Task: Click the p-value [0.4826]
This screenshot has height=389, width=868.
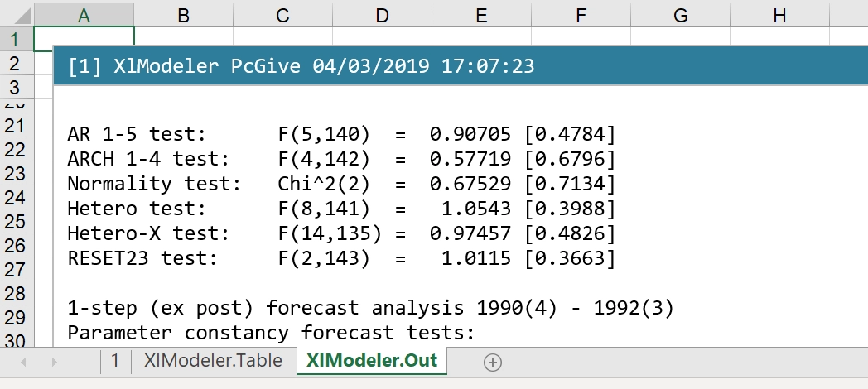Action: [570, 233]
